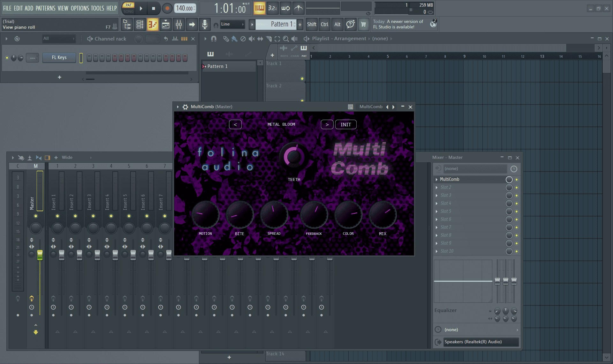The height and width of the screenshot is (364, 613).
Task: Toggle PAT/SONG mode switch
Action: click(x=128, y=8)
